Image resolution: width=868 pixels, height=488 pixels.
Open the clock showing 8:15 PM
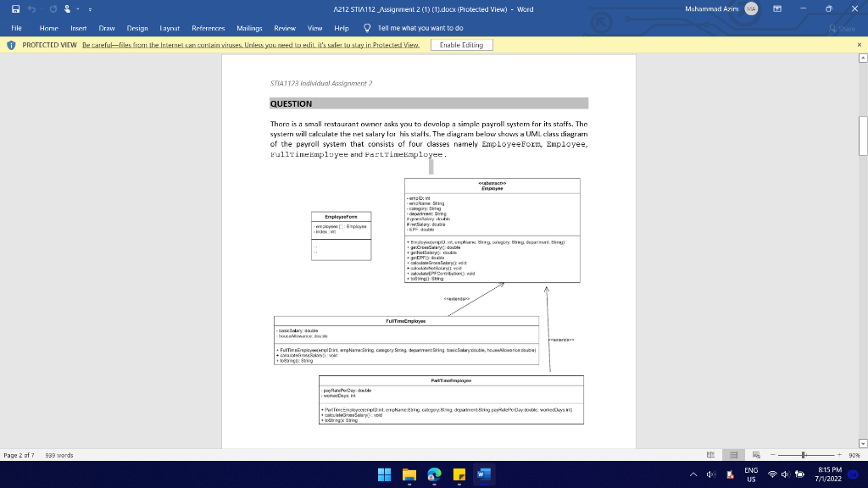(x=828, y=474)
